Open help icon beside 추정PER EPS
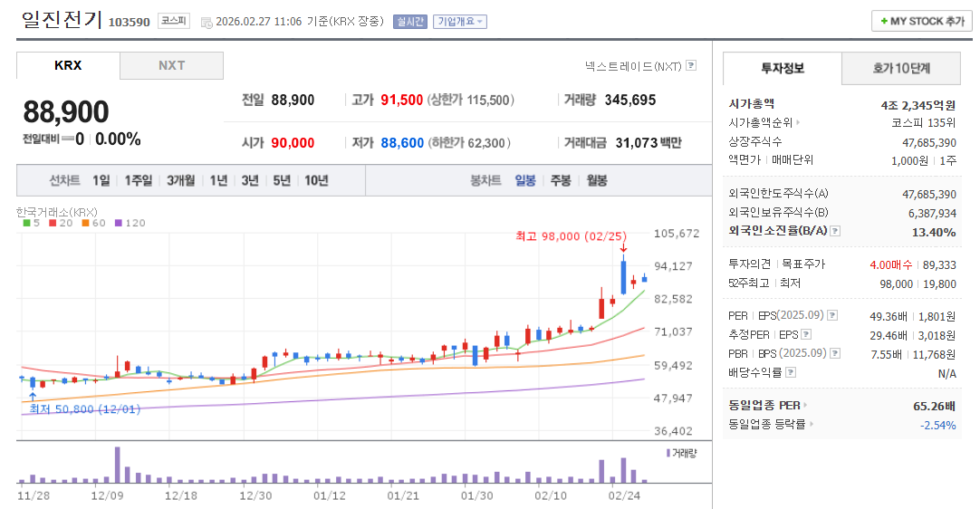980x509 pixels. 806,334
